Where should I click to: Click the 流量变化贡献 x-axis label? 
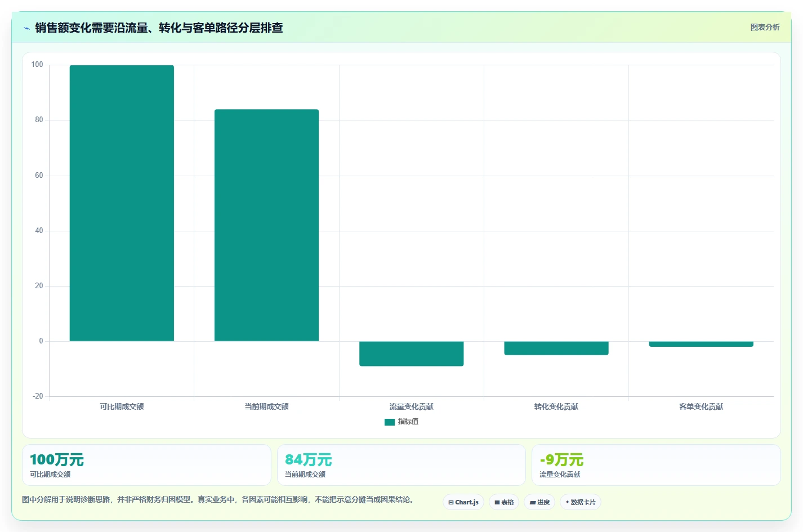(412, 406)
